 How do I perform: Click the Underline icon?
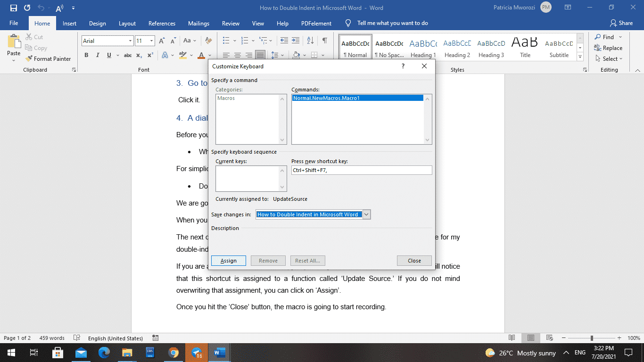click(x=109, y=55)
